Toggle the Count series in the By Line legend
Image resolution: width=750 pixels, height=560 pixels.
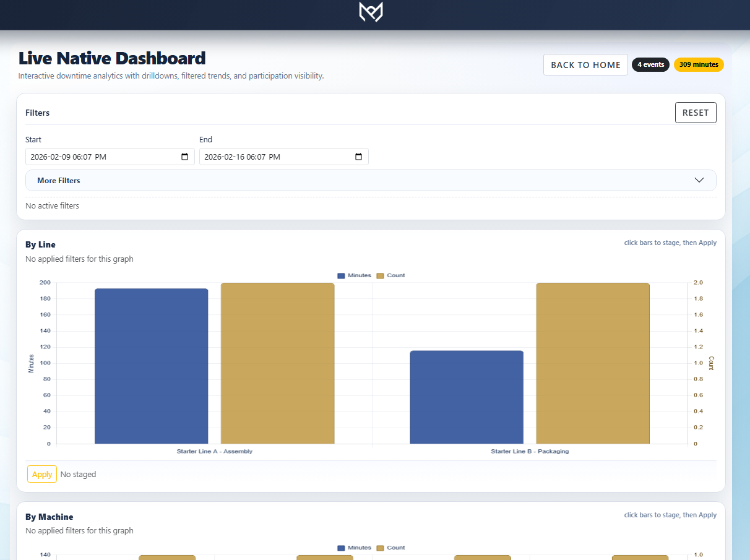coord(390,275)
